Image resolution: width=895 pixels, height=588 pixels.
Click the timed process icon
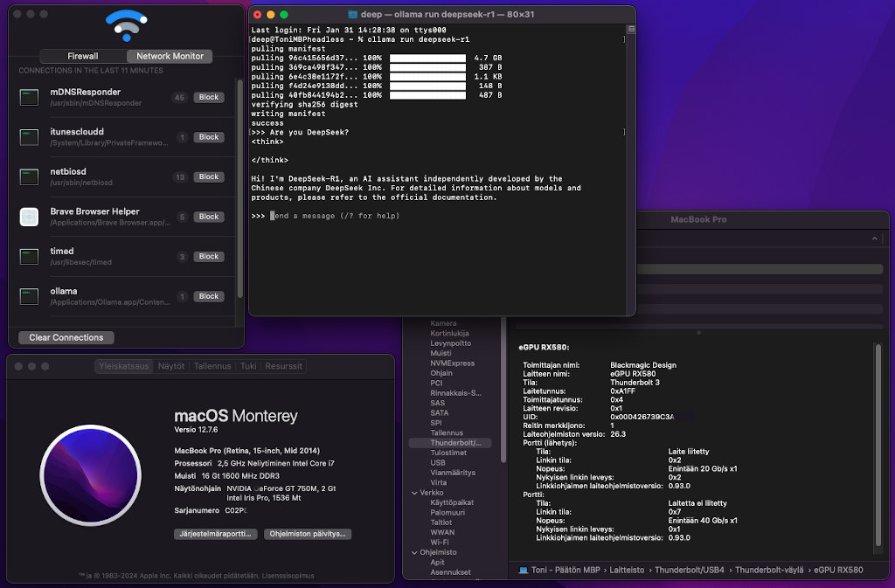click(x=30, y=256)
